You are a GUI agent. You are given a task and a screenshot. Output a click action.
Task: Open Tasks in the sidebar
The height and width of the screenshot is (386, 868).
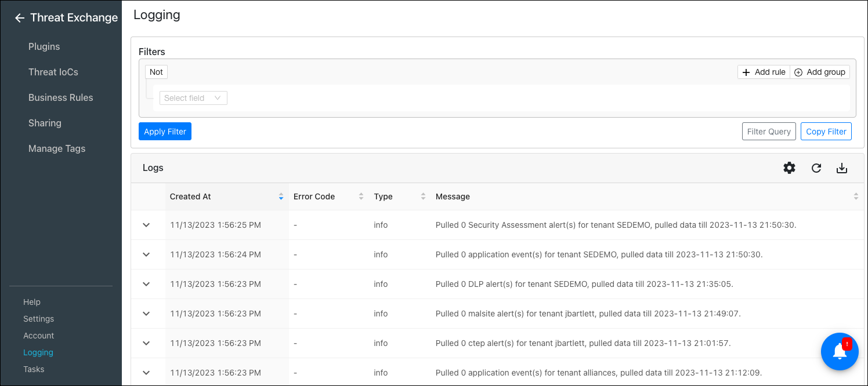point(34,369)
